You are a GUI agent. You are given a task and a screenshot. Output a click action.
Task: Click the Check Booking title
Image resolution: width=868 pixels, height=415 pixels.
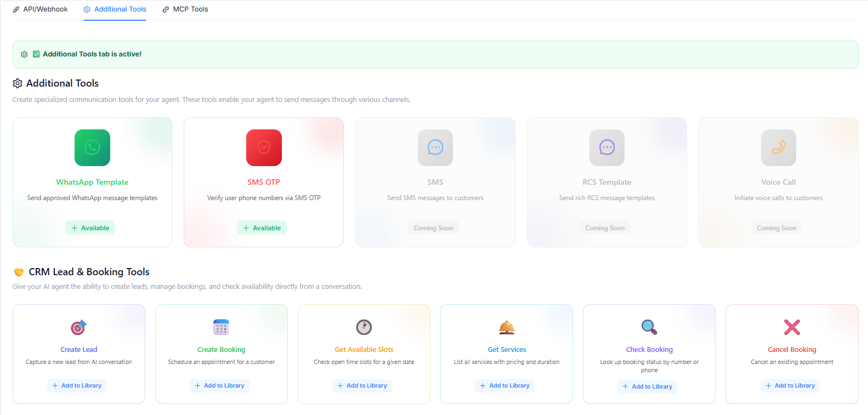point(649,350)
